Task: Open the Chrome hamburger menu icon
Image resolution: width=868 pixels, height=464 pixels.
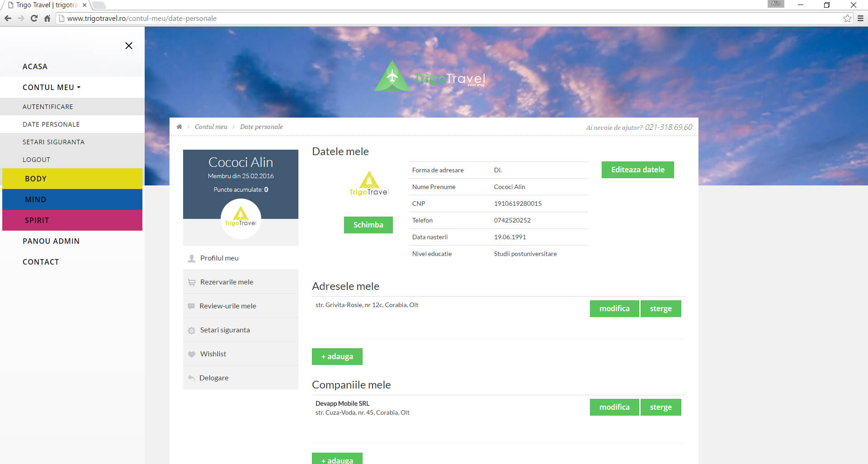Action: click(x=860, y=19)
